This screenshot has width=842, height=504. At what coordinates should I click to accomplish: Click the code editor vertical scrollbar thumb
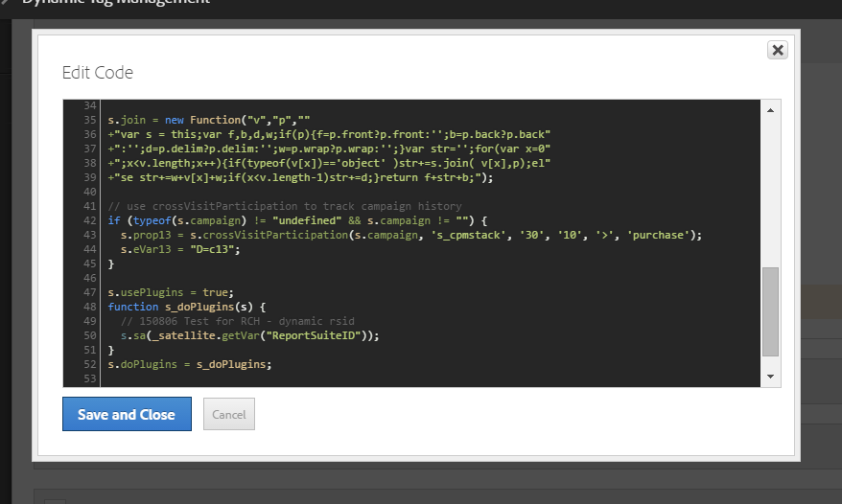coord(770,311)
